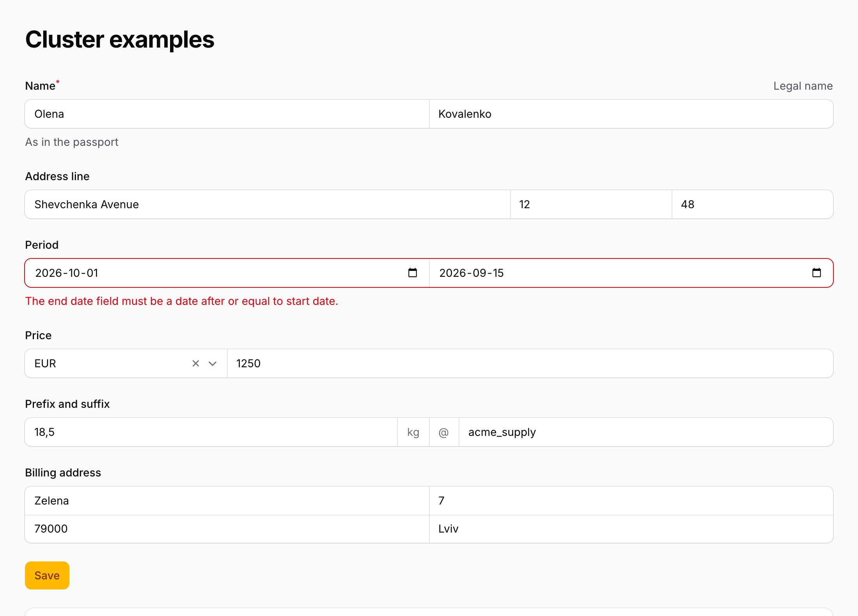Image resolution: width=858 pixels, height=616 pixels.
Task: Click the address field containing 48
Action: click(752, 204)
